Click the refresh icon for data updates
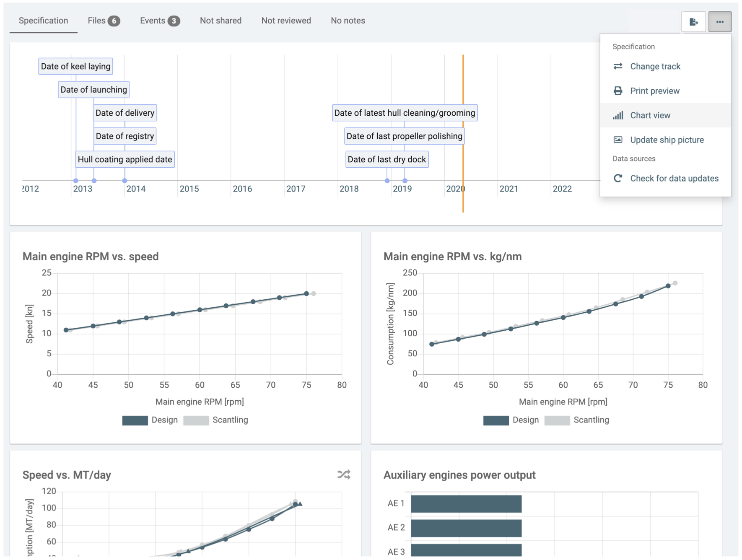The width and height of the screenshot is (742, 560). coord(618,179)
